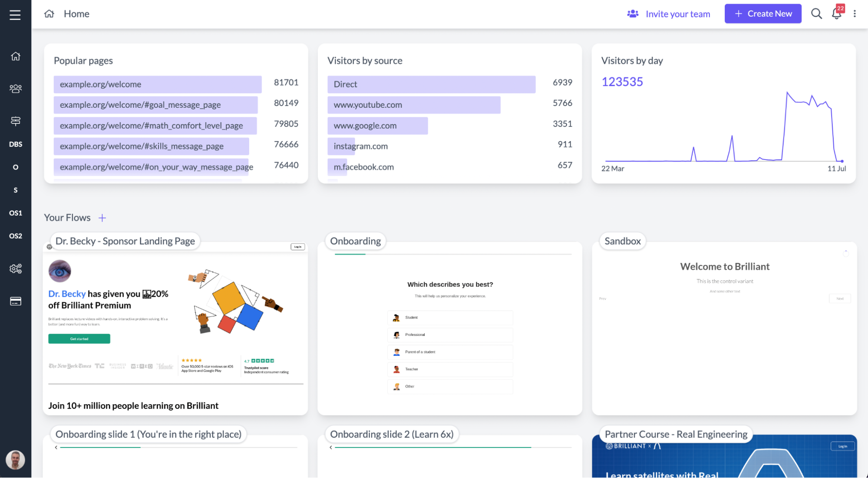868x478 pixels.
Task: Switch to the OS1 workspace
Action: coord(16,213)
